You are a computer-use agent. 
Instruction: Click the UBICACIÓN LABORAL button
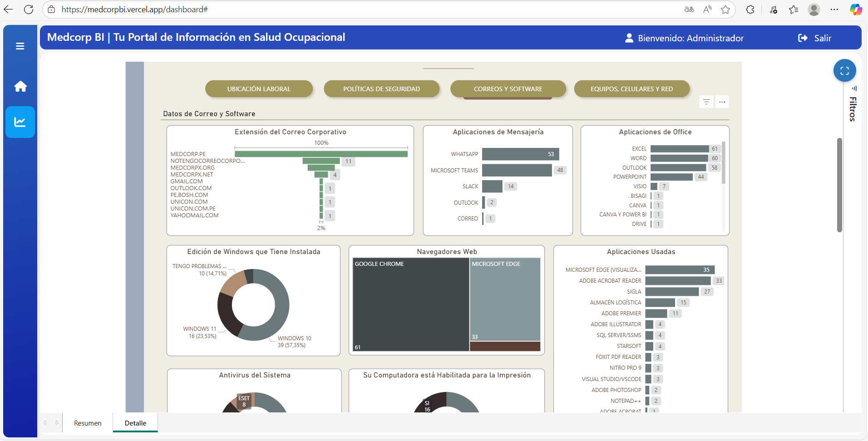coord(259,89)
